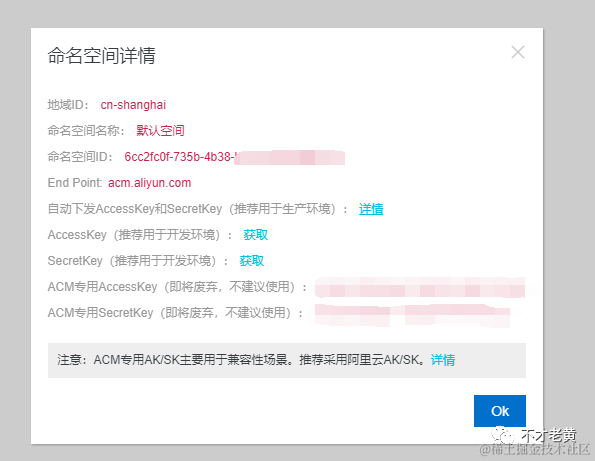
Task: Open 详情 link for auto-issued AccessKey
Action: [371, 209]
